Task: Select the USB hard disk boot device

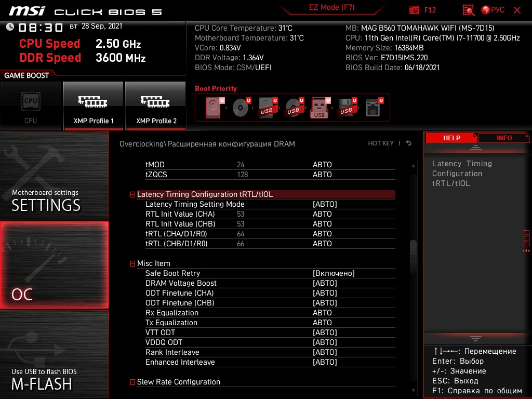Action: point(268,107)
